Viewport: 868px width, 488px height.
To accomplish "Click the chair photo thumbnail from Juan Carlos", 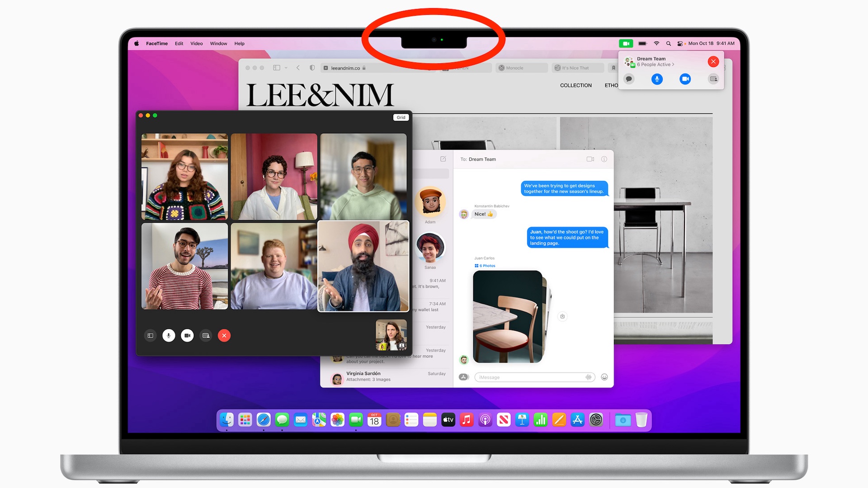I will click(509, 316).
